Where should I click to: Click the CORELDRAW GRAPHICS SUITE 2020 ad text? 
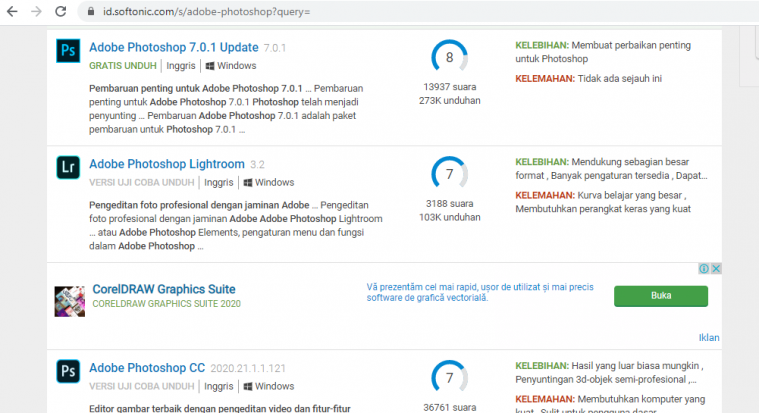click(x=167, y=304)
